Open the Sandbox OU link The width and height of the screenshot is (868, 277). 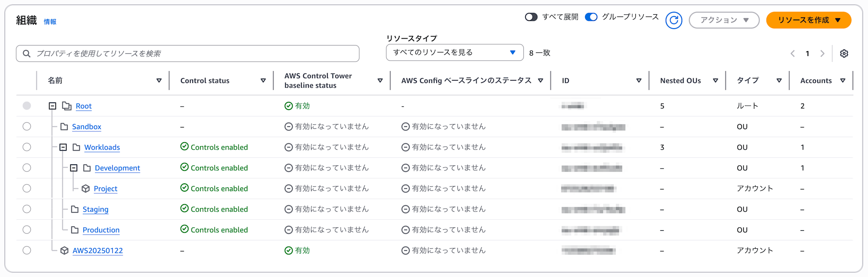[86, 127]
